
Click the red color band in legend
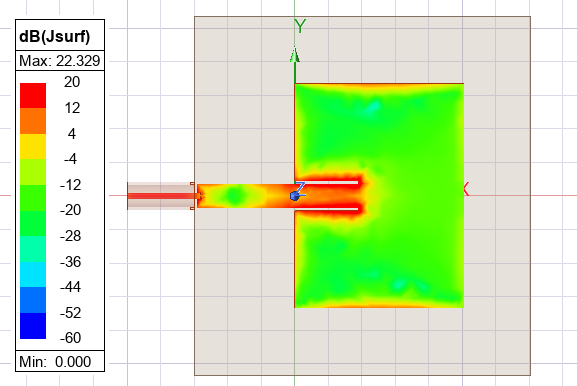(33, 95)
